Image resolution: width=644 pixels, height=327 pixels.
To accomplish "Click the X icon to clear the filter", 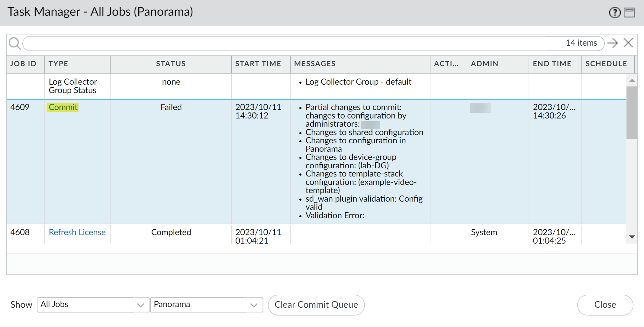I will [628, 43].
